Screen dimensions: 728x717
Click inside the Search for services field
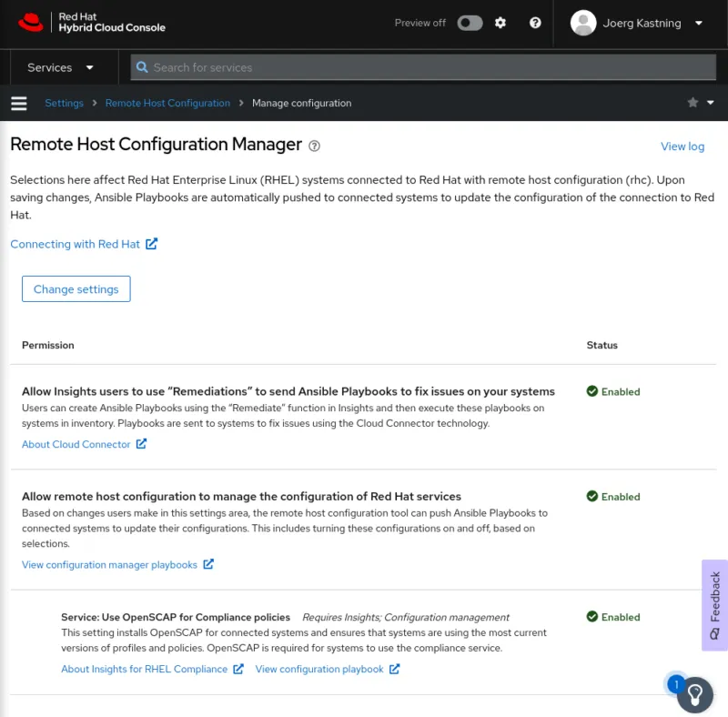coord(364,67)
